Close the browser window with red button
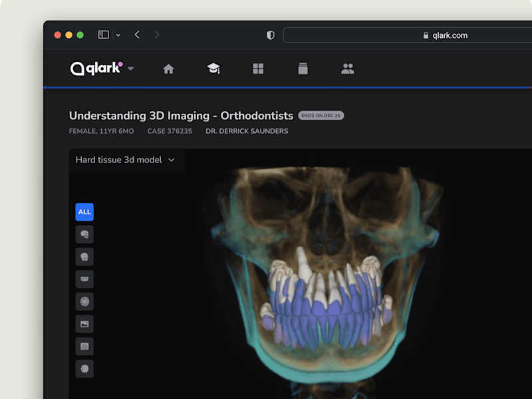532x399 pixels. coord(58,35)
